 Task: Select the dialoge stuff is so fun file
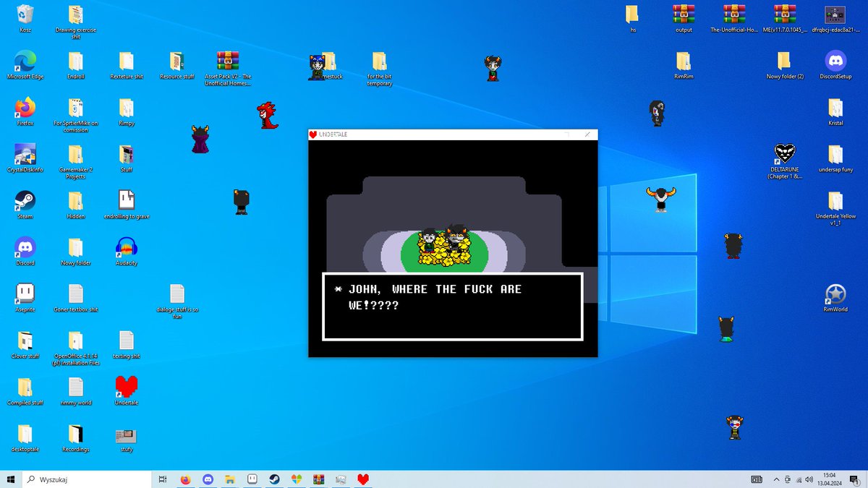(x=177, y=301)
